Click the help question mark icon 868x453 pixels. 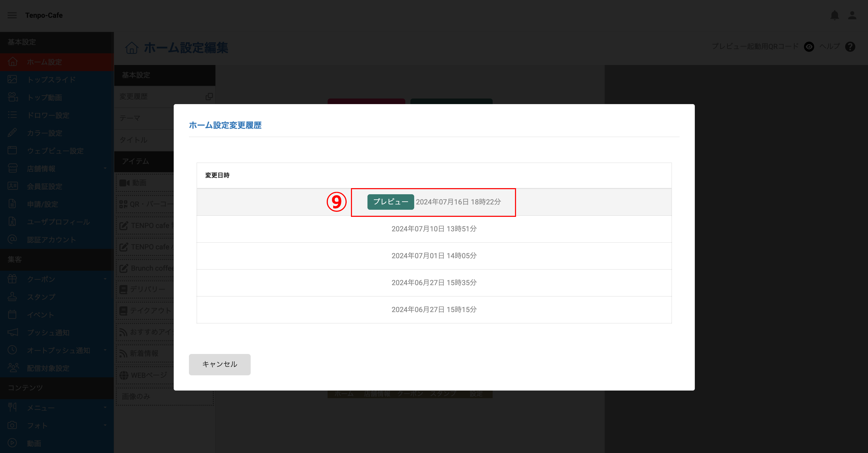pos(850,46)
